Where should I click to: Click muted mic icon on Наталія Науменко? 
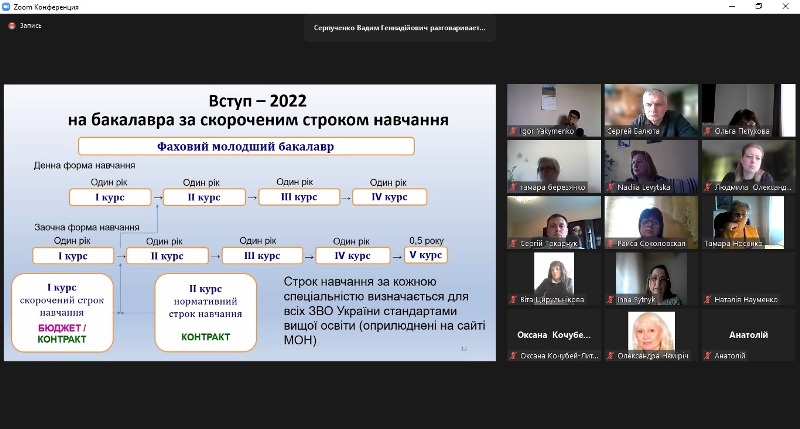708,300
